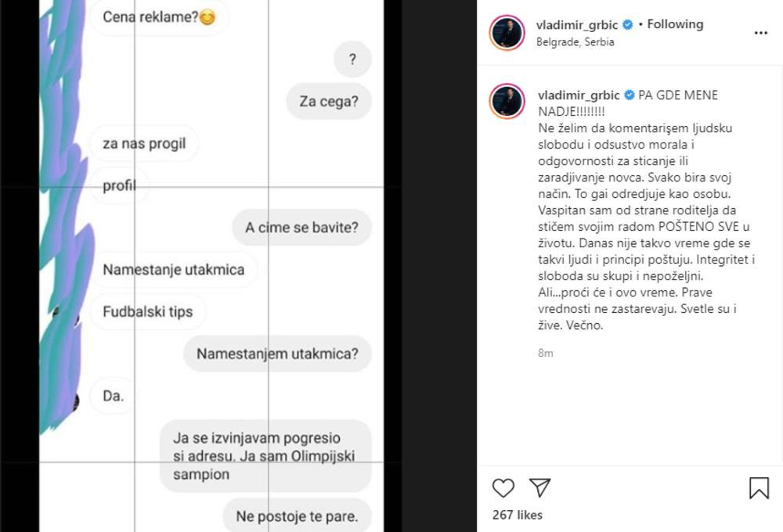
Task: Open the three-dots more options menu
Action: click(760, 33)
